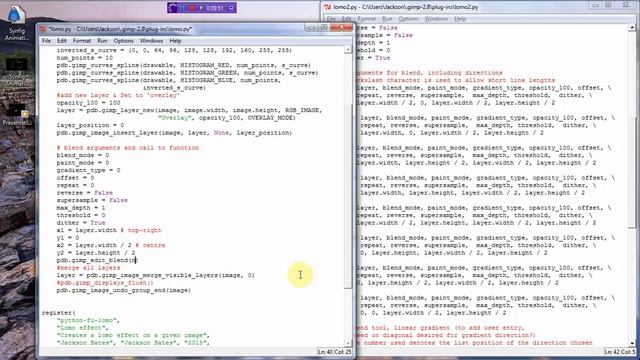Click the '#pdb.gimp_displays_flush()' comment line
Image resolution: width=640 pixels, height=360 pixels.
[105, 283]
